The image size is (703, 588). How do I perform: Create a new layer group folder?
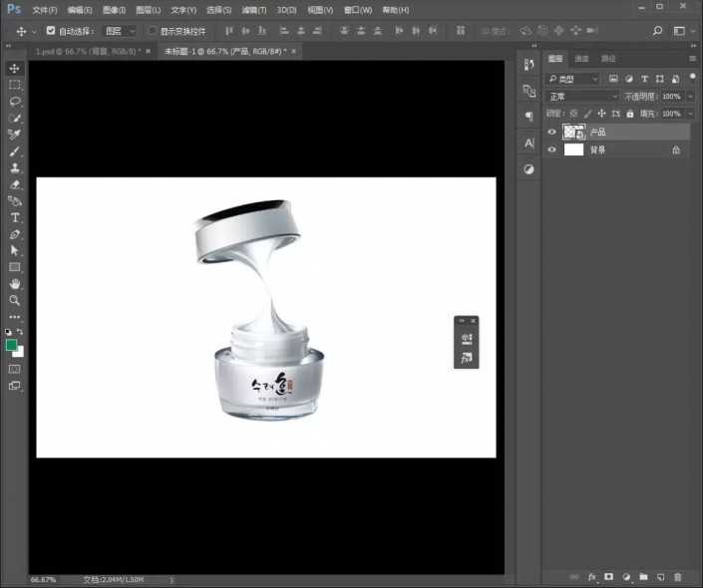pyautogui.click(x=643, y=577)
